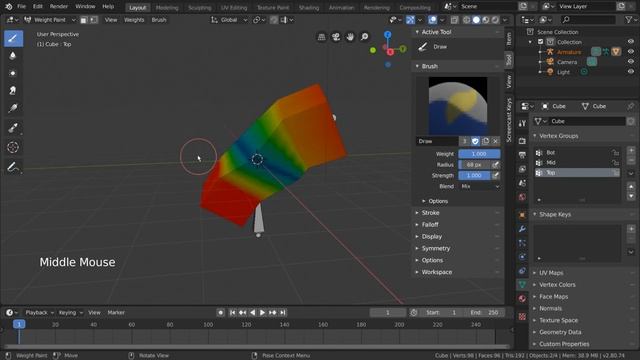Toggle fake user shield for Draw brush
Viewport: 640px width, 360px height.
point(475,141)
